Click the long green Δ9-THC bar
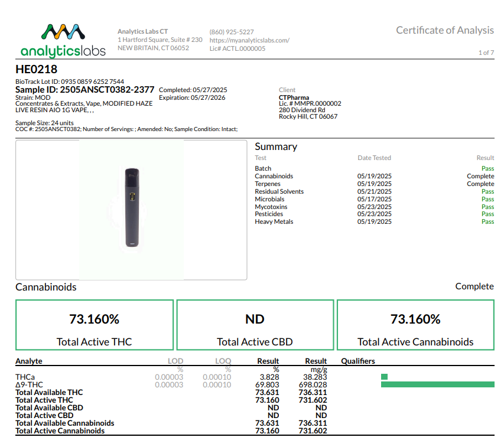The width and height of the screenshot is (504, 447). coord(437,384)
